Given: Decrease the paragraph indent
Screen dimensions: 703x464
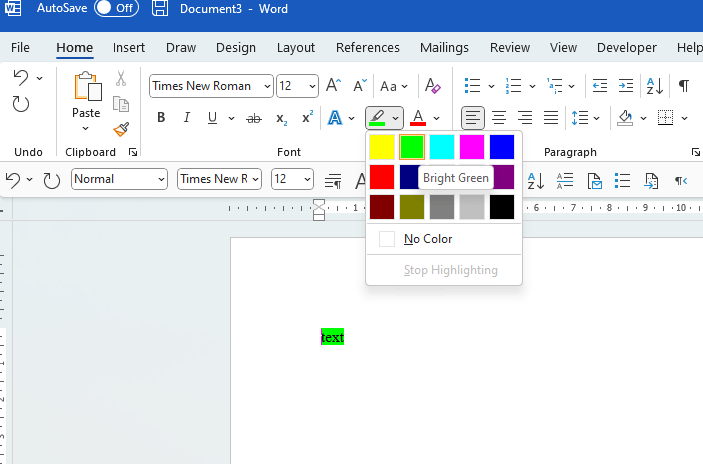Looking at the screenshot, I should coord(599,85).
